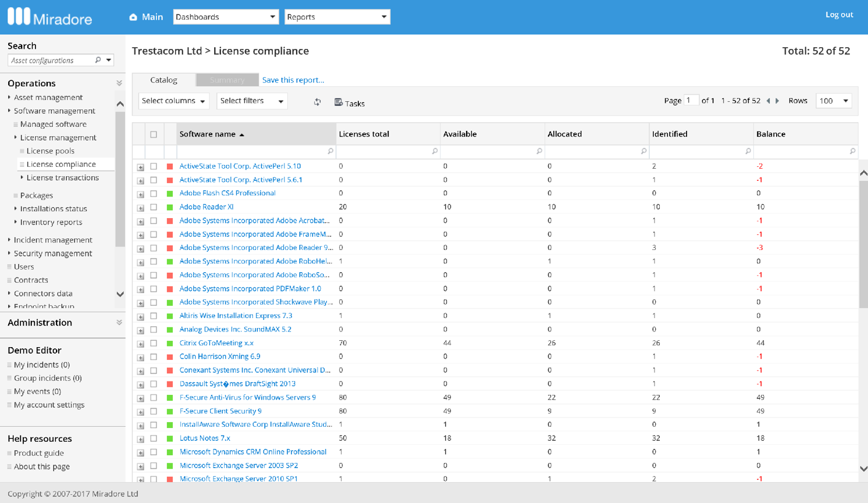Click the green status square for Adobe Reader XI
The height and width of the screenshot is (503, 868).
click(x=170, y=207)
